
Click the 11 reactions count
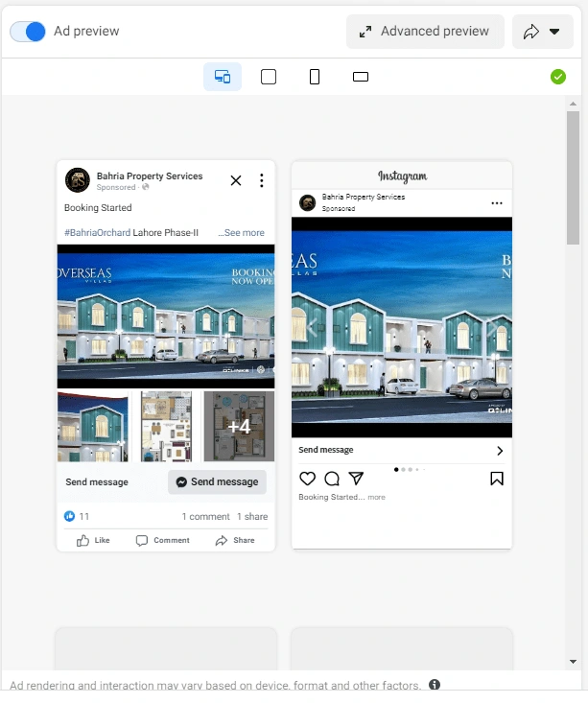83,517
